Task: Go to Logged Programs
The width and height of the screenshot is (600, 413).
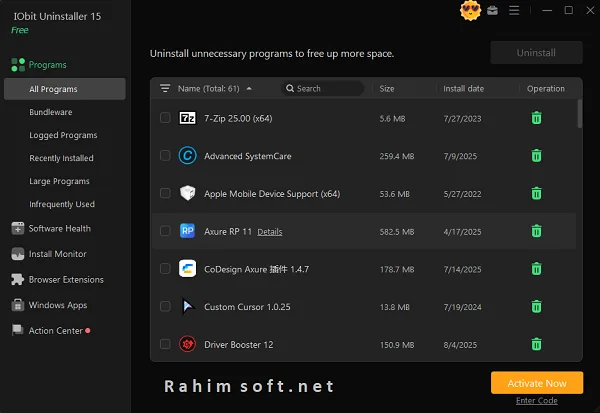Action: (63, 135)
